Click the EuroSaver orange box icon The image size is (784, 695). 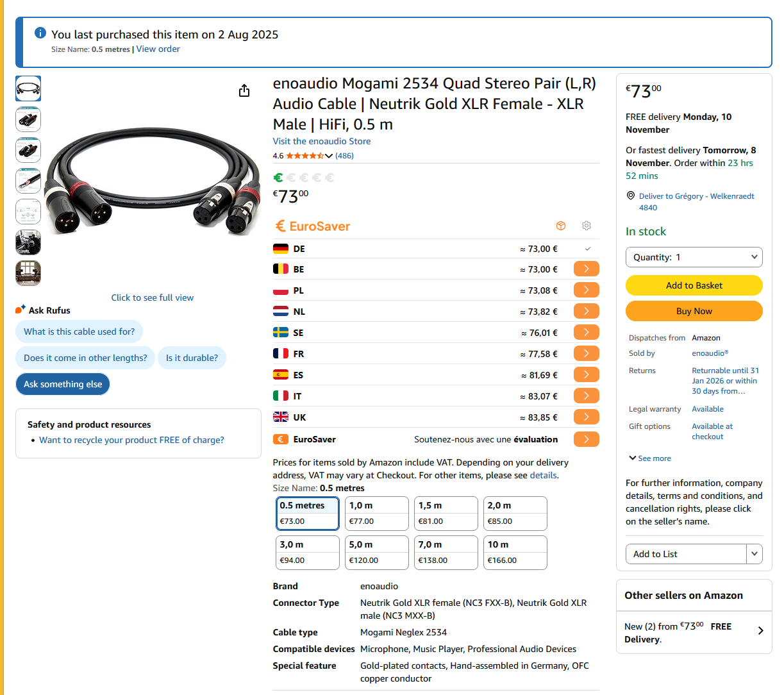pyautogui.click(x=561, y=226)
